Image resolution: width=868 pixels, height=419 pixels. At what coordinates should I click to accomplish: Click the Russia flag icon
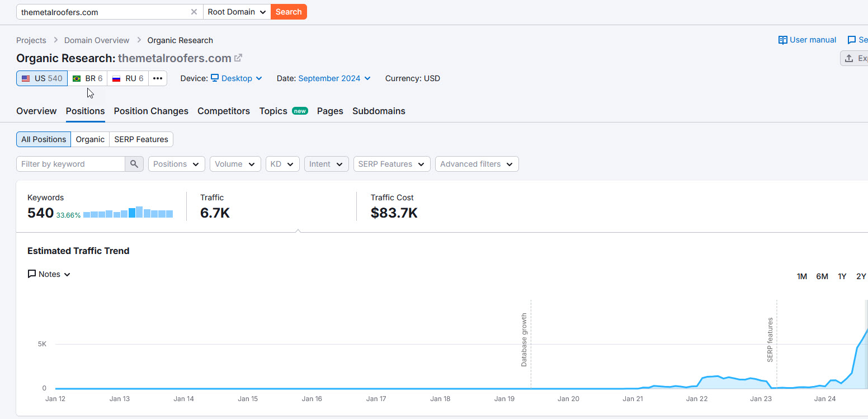tap(116, 78)
